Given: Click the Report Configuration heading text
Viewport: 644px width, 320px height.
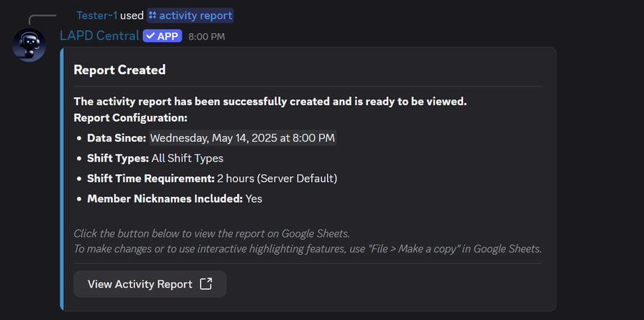Looking at the screenshot, I should click(x=130, y=118).
